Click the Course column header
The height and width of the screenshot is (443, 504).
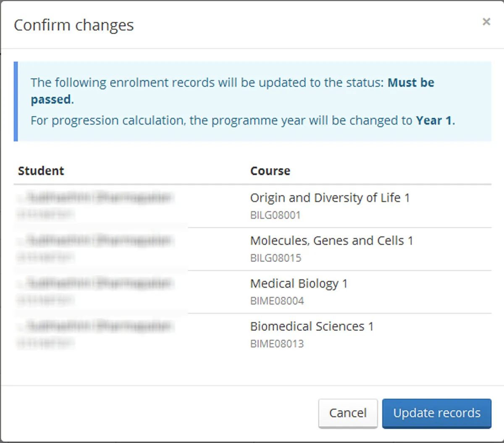click(270, 170)
